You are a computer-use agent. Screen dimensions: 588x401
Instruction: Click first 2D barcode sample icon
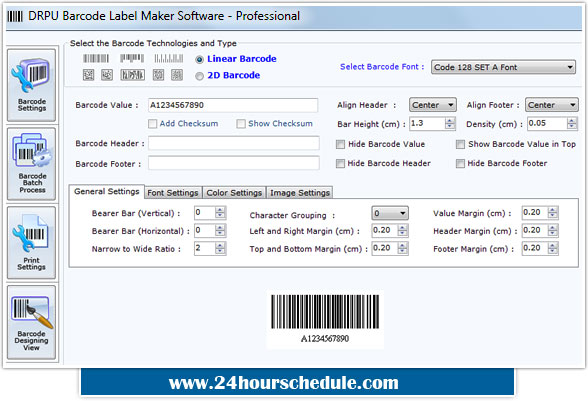[x=88, y=75]
